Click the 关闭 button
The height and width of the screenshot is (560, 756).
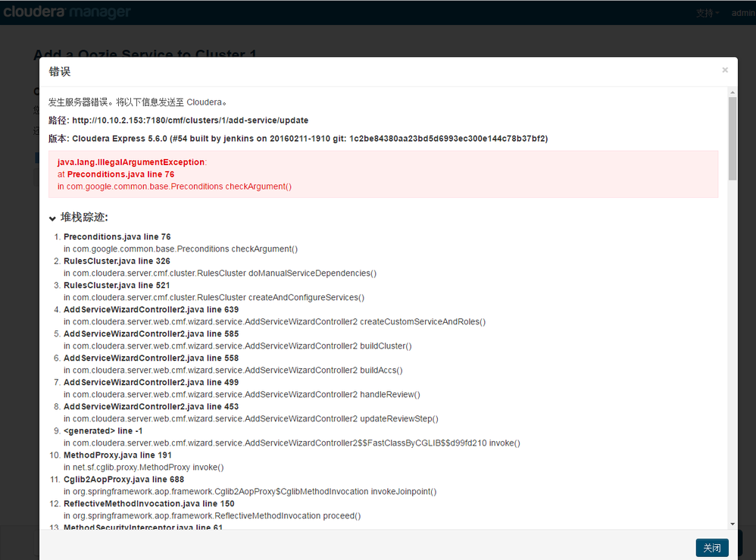712,548
